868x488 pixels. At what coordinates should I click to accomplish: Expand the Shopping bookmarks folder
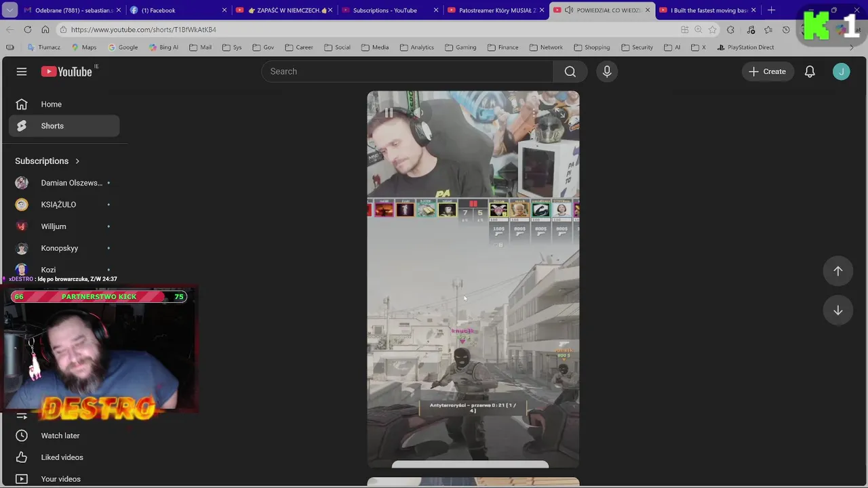[592, 47]
